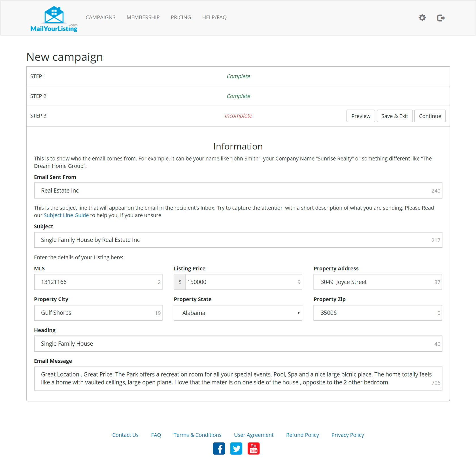476x462 pixels.
Task: Go to the Membership page
Action: 143,18
